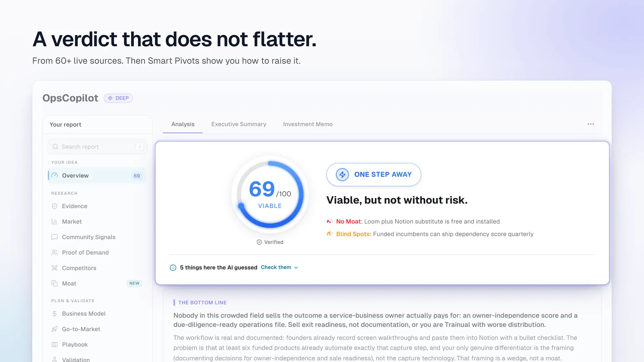Click the Market bar chart icon
Image resolution: width=644 pixels, height=362 pixels.
click(x=54, y=221)
